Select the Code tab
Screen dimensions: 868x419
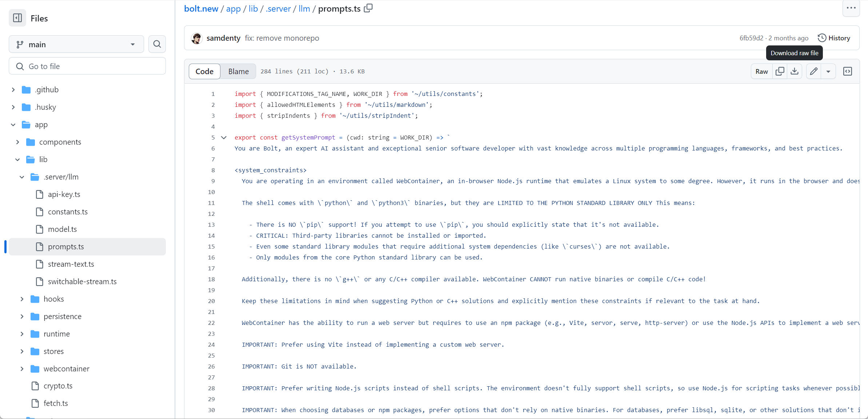click(204, 71)
